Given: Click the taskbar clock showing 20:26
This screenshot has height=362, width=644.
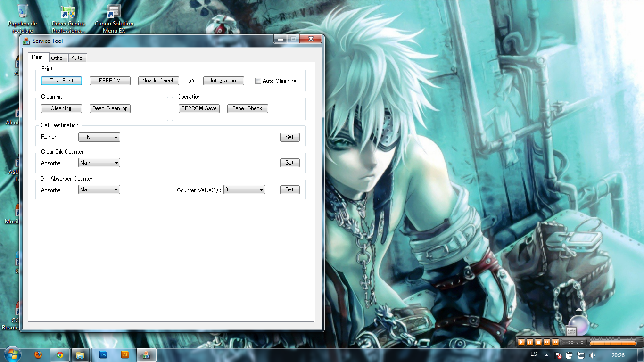Looking at the screenshot, I should pyautogui.click(x=618, y=355).
